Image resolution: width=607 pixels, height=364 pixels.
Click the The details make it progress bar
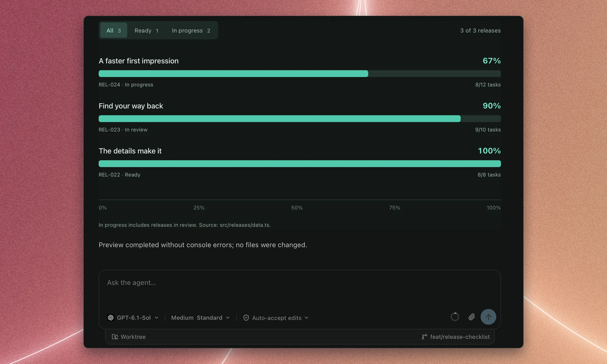click(300, 163)
